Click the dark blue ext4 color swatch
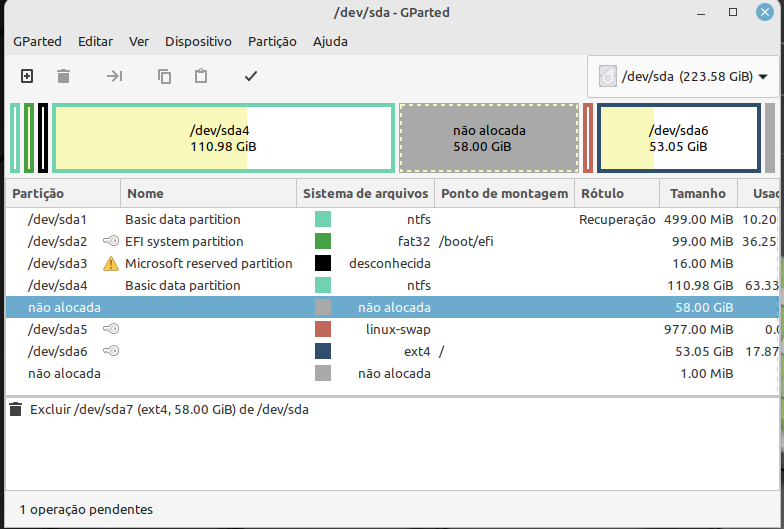Viewport: 784px width, 529px height. [323, 352]
